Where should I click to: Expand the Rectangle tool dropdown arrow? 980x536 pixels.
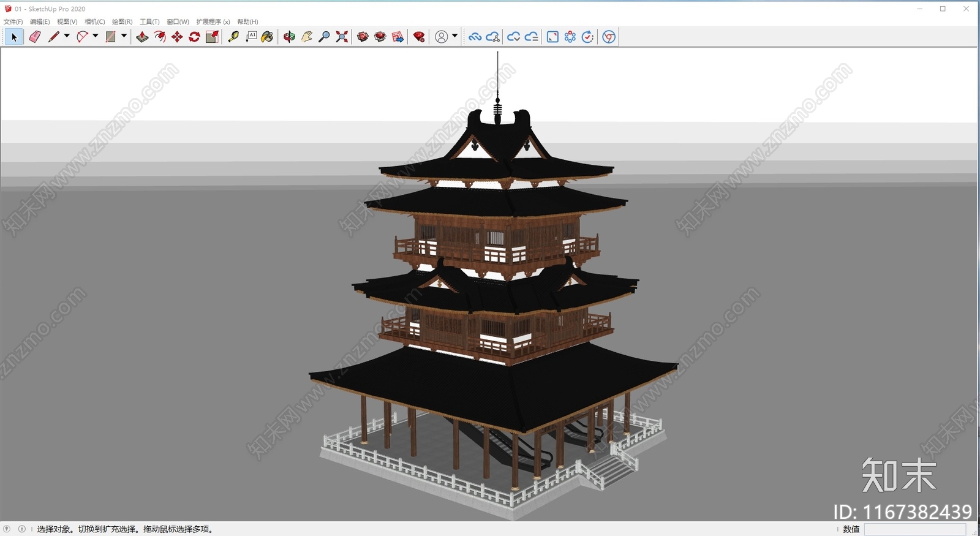tap(124, 36)
